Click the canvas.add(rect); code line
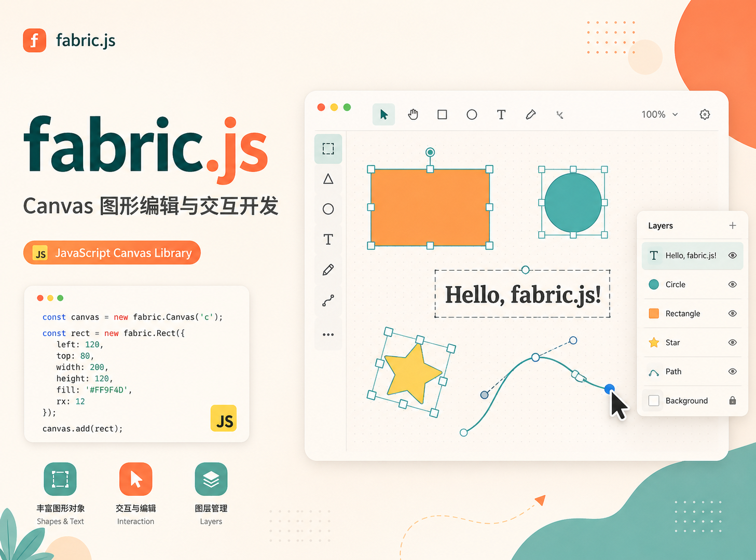This screenshot has width=756, height=560. pyautogui.click(x=83, y=429)
